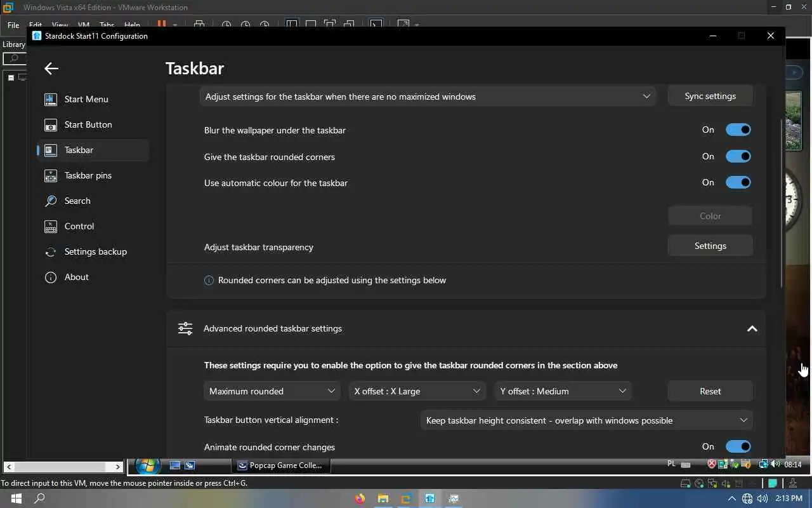Open the Taskbar pins sidebar icon
Screen dimensions: 812x508
click(x=51, y=175)
